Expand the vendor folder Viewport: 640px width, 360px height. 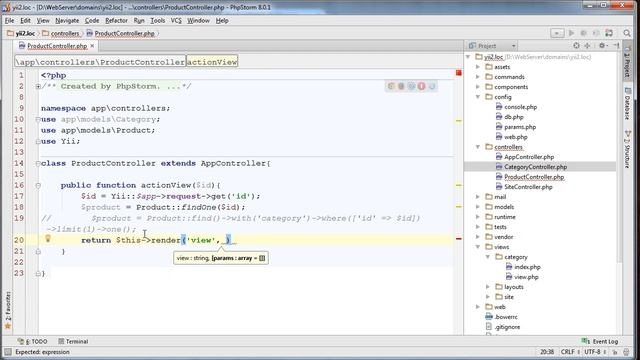point(478,237)
